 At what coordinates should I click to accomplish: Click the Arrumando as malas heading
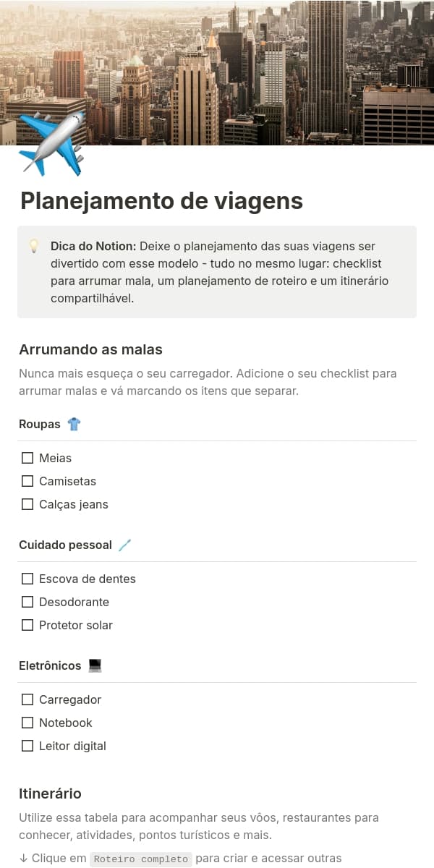(x=90, y=349)
